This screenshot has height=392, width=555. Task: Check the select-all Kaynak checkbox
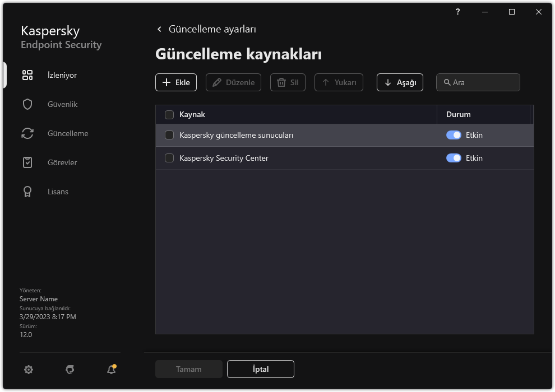point(169,114)
